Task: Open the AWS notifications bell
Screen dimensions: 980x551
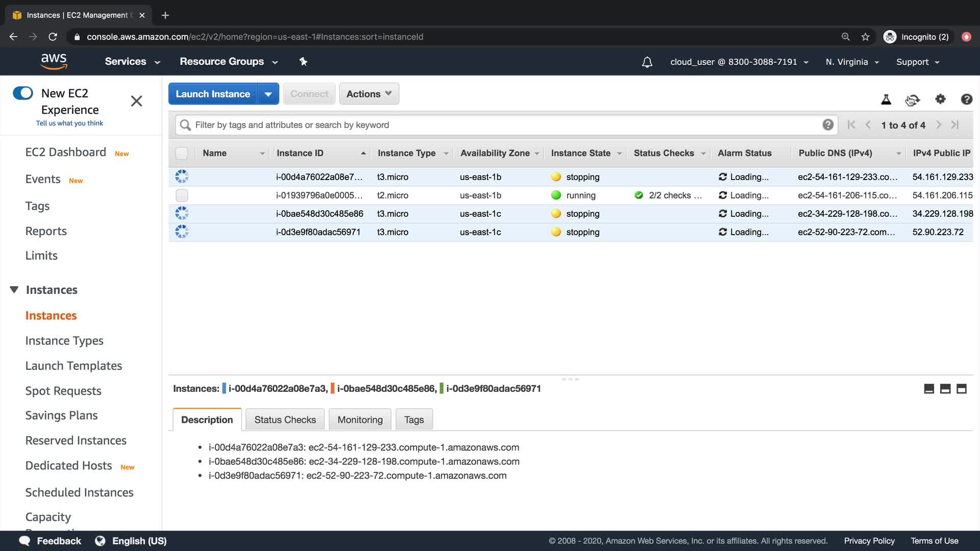Action: 647,62
